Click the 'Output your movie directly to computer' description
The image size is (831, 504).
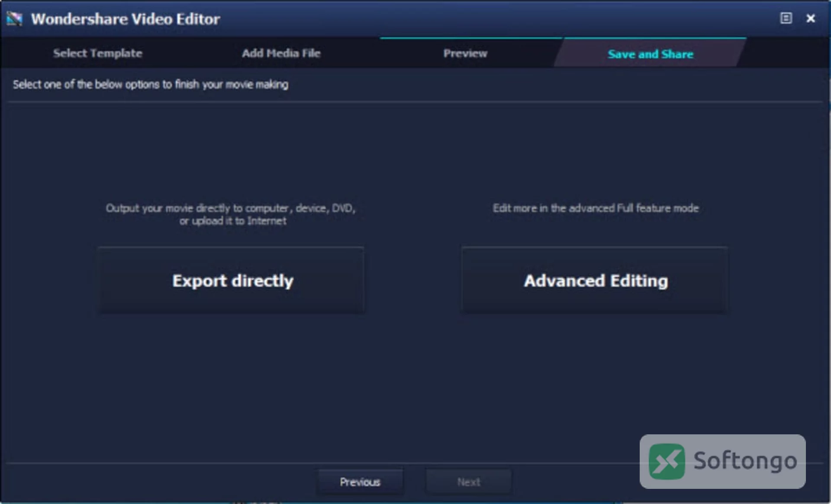[231, 214]
